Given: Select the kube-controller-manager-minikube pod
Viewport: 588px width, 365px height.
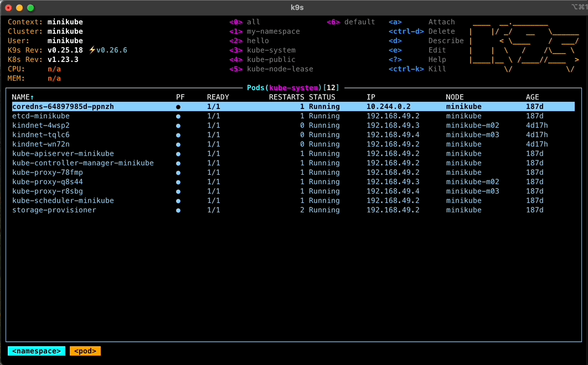Looking at the screenshot, I should 293,163.
